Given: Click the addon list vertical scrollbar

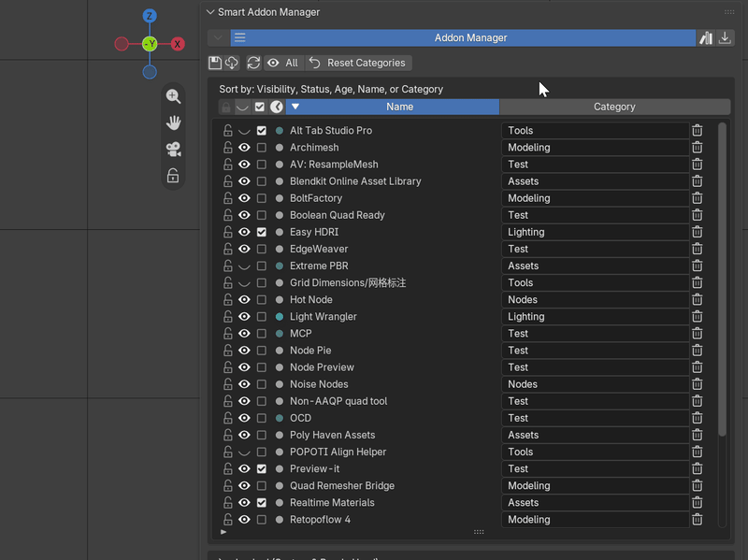Looking at the screenshot, I should tap(722, 279).
